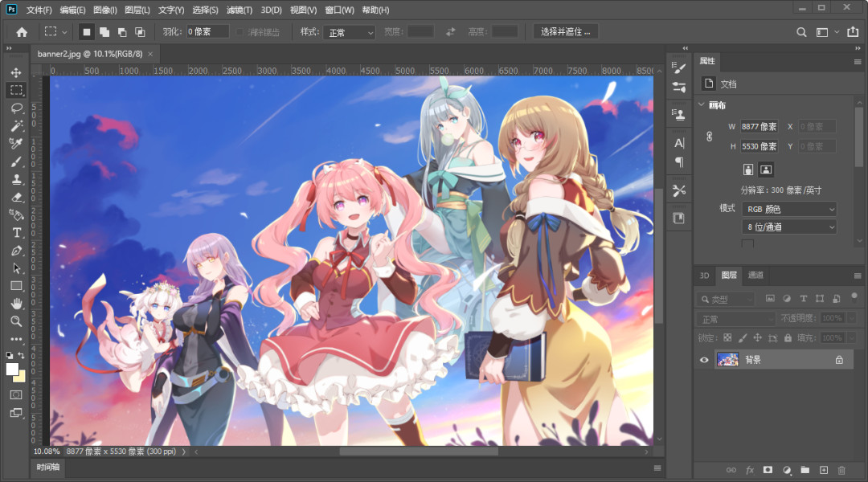Click the 时间轴 timeline panel tab
This screenshot has height=482, width=868.
(x=48, y=467)
